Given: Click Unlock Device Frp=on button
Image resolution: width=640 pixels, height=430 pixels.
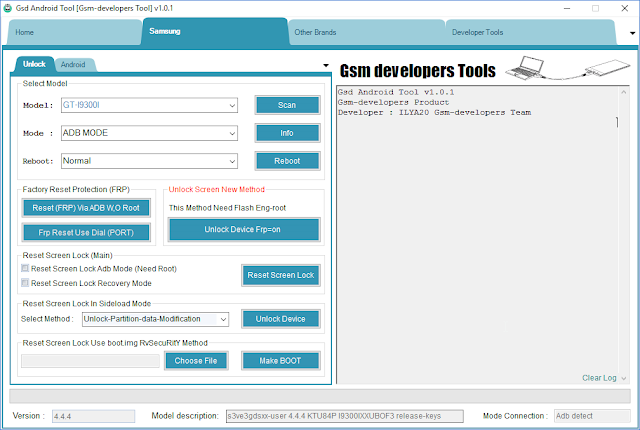Looking at the screenshot, I should 244,230.
